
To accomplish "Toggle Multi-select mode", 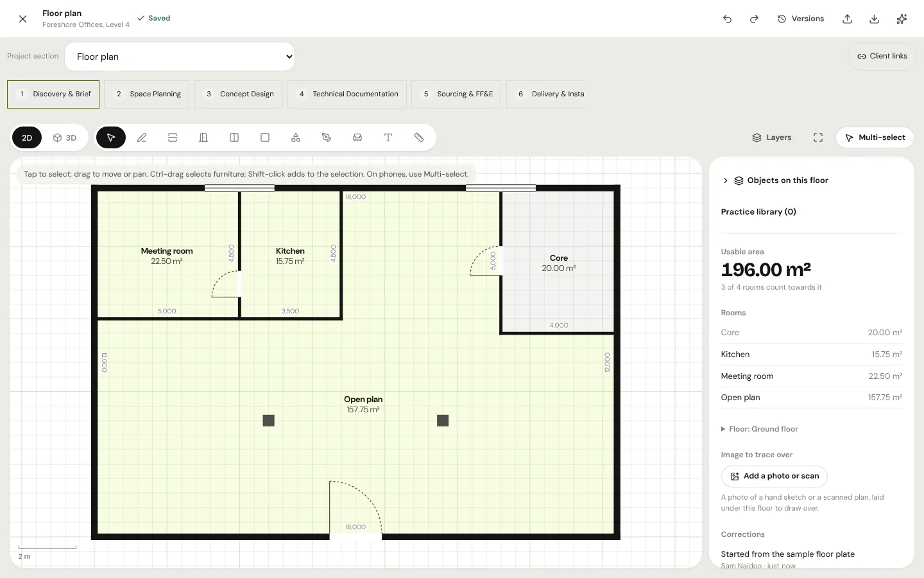I will click(x=875, y=137).
